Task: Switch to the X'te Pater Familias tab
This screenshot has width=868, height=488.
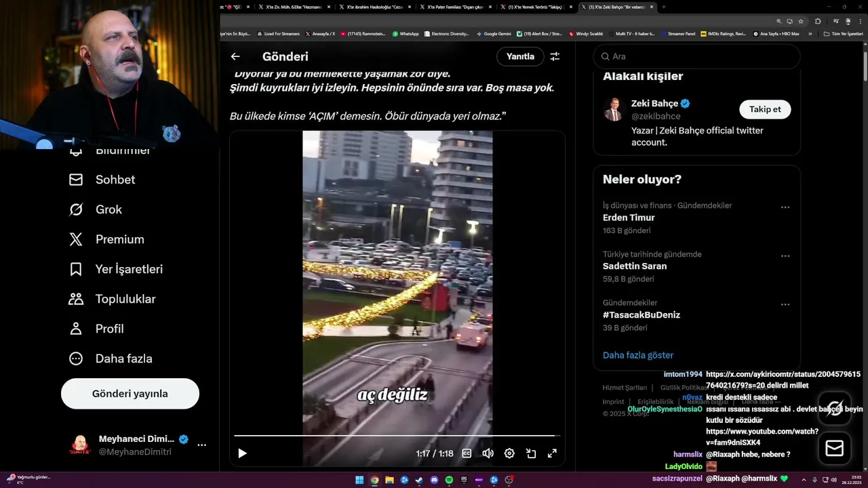Action: (454, 7)
